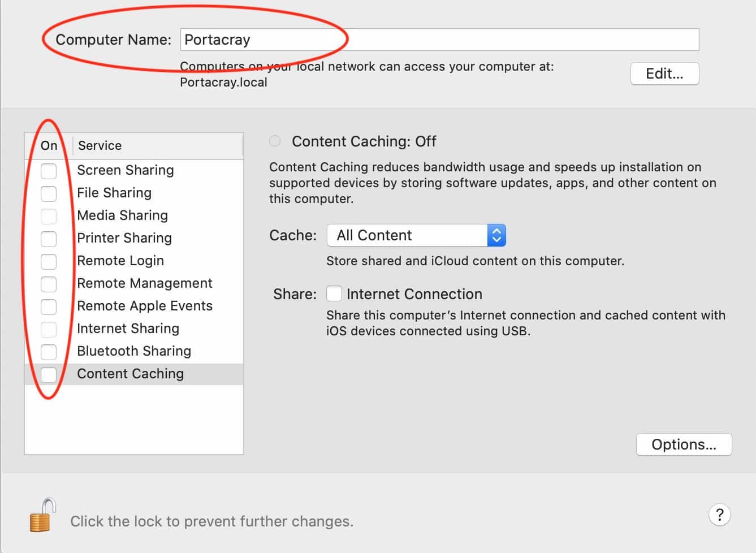
Task: Click the Service column header
Action: 158,146
